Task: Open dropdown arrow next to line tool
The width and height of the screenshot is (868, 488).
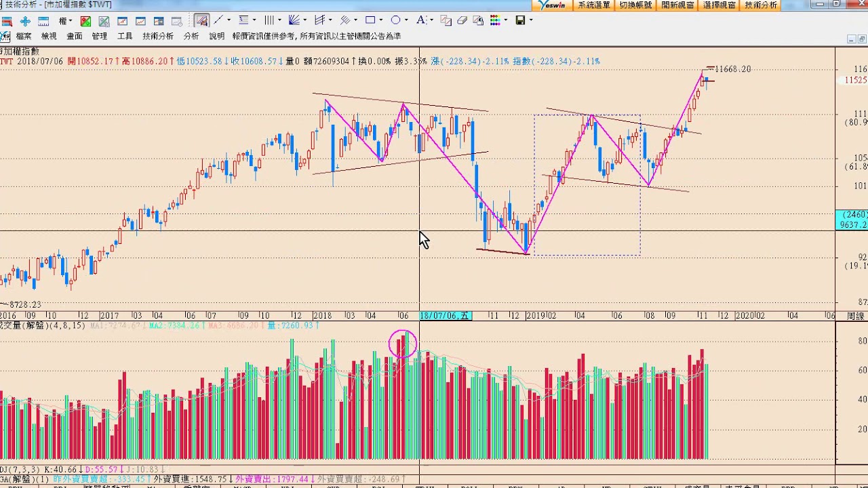Action: click(229, 20)
